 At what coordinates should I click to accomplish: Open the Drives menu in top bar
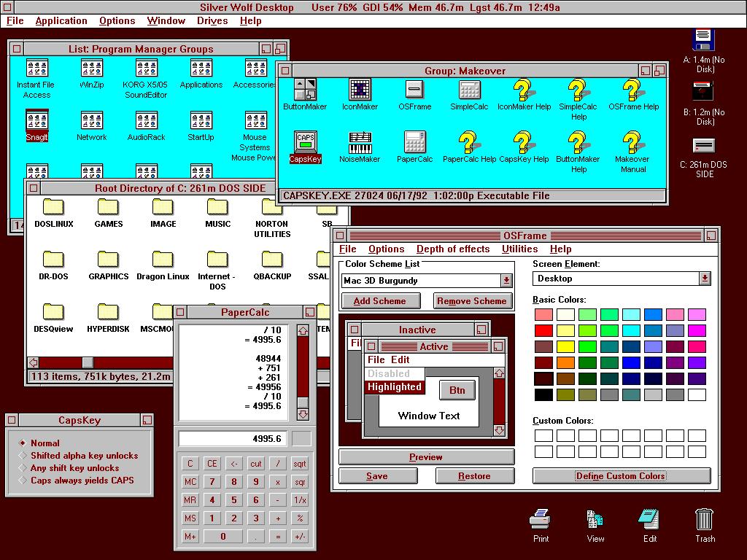(212, 21)
